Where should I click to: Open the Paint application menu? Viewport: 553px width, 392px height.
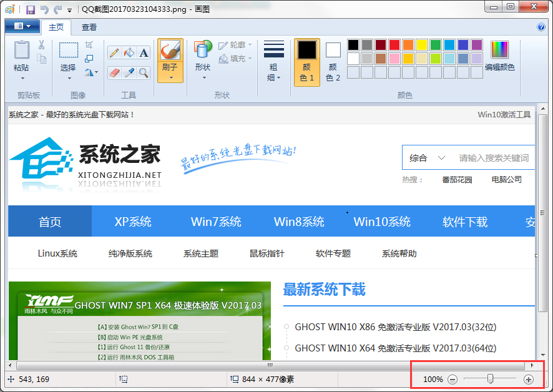[21, 26]
